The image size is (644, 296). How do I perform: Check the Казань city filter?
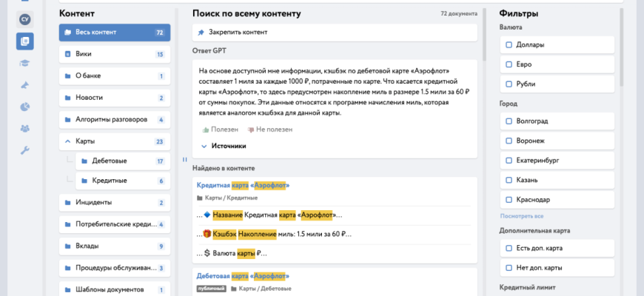click(x=509, y=180)
